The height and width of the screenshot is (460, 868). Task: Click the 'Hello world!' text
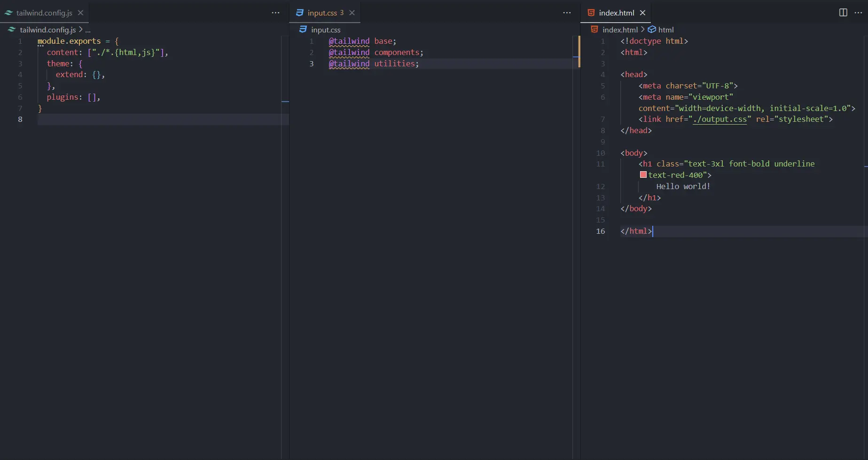pos(683,187)
